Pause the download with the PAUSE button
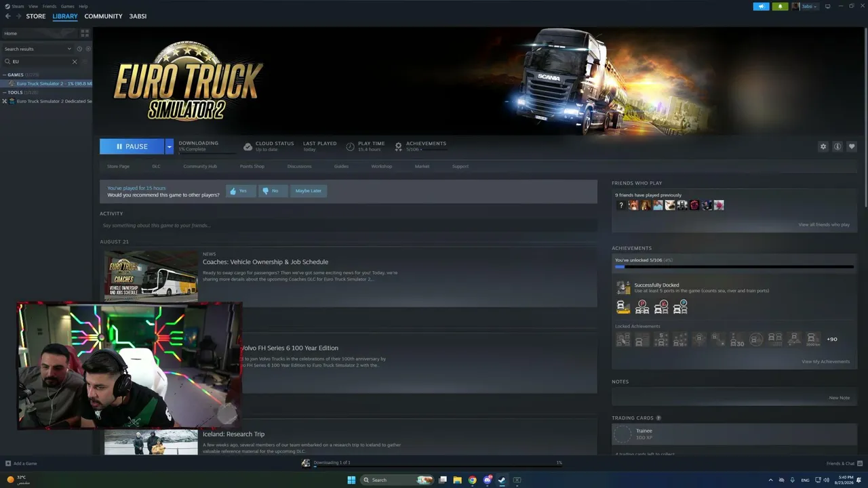Image resolution: width=868 pixels, height=488 pixels. (132, 146)
